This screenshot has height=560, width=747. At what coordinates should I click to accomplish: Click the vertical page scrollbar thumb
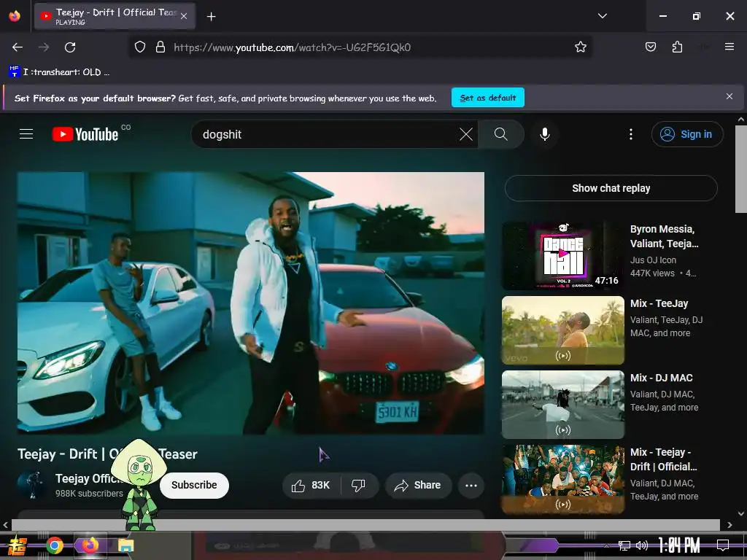741,169
